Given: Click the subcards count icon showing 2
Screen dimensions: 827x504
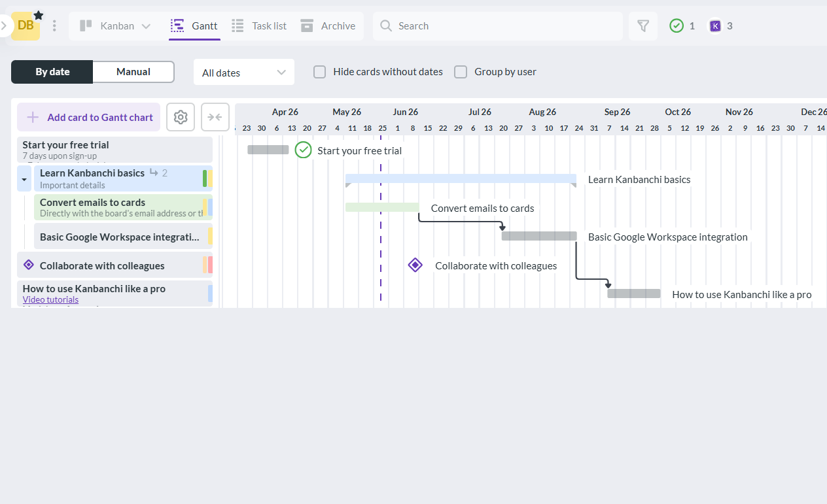Looking at the screenshot, I should click(158, 173).
